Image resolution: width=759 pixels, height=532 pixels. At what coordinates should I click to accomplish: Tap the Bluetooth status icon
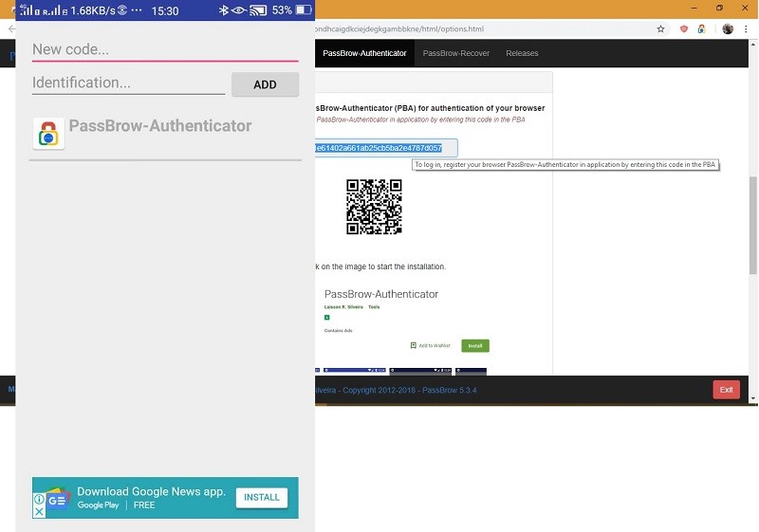point(223,10)
